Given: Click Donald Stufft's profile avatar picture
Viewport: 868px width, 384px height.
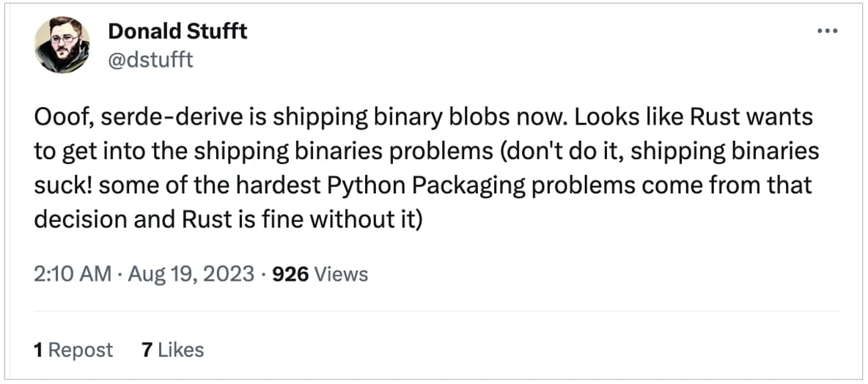Looking at the screenshot, I should coord(62,45).
